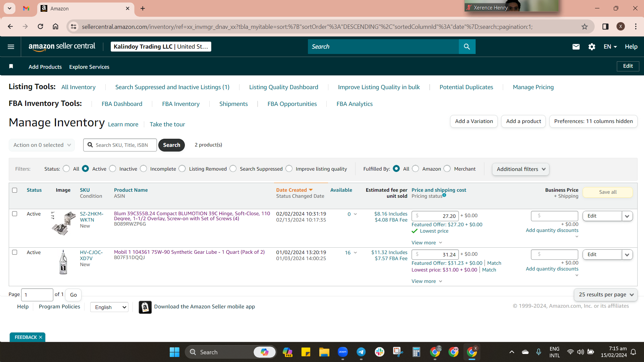
Task: Open Chrome side panel
Action: click(x=605, y=26)
